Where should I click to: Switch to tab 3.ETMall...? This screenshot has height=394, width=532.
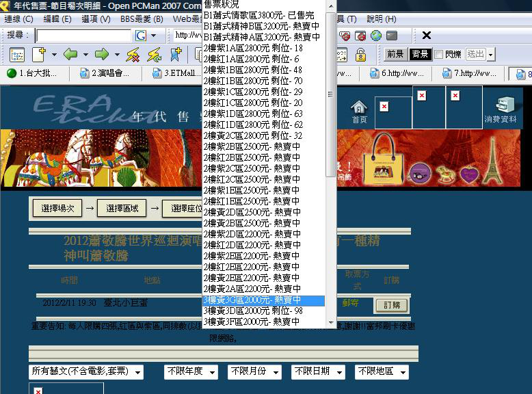[176, 73]
